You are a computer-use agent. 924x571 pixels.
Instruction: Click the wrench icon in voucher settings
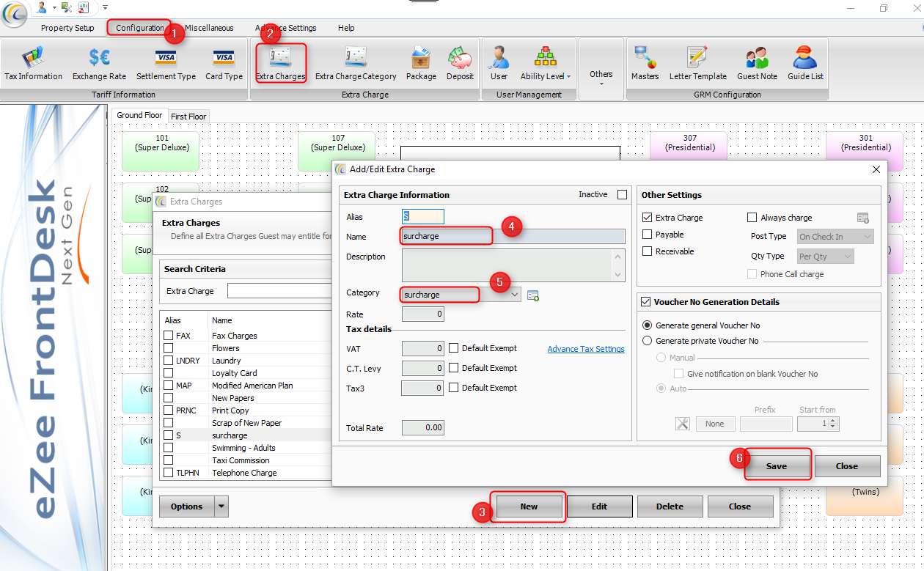682,424
